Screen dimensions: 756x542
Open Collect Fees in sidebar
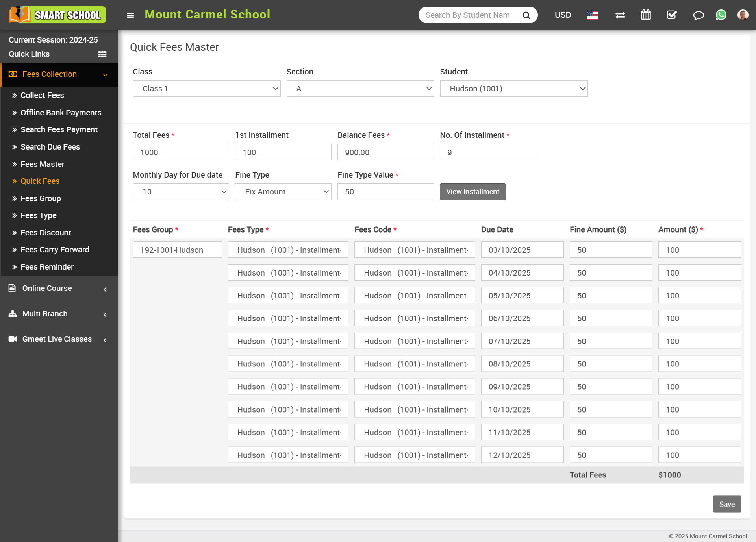click(x=42, y=95)
